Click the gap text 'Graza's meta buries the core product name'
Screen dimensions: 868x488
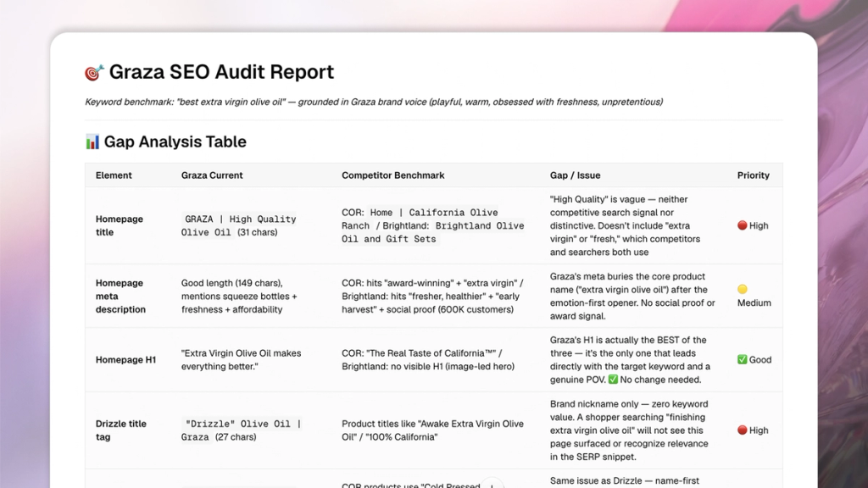point(632,296)
